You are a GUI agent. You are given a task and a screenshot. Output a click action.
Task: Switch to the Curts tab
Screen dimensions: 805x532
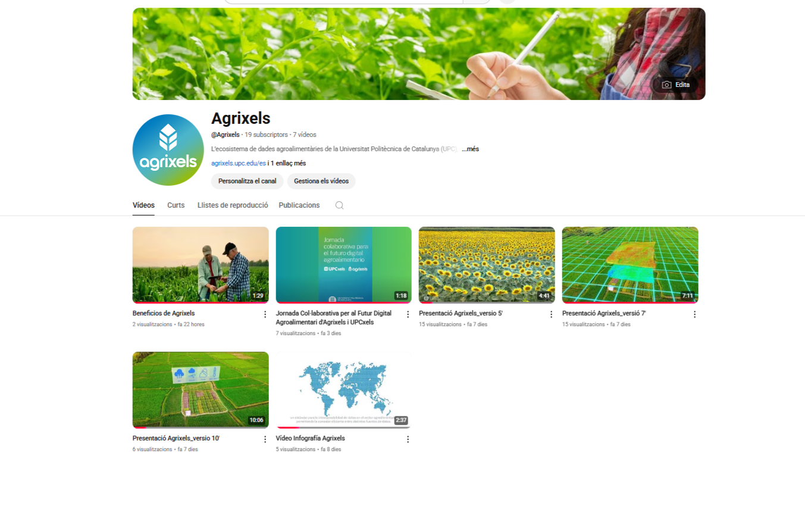[x=176, y=205]
